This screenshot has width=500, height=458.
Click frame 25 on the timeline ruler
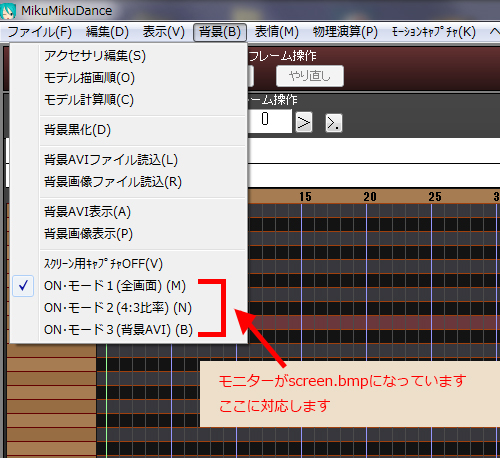click(435, 197)
